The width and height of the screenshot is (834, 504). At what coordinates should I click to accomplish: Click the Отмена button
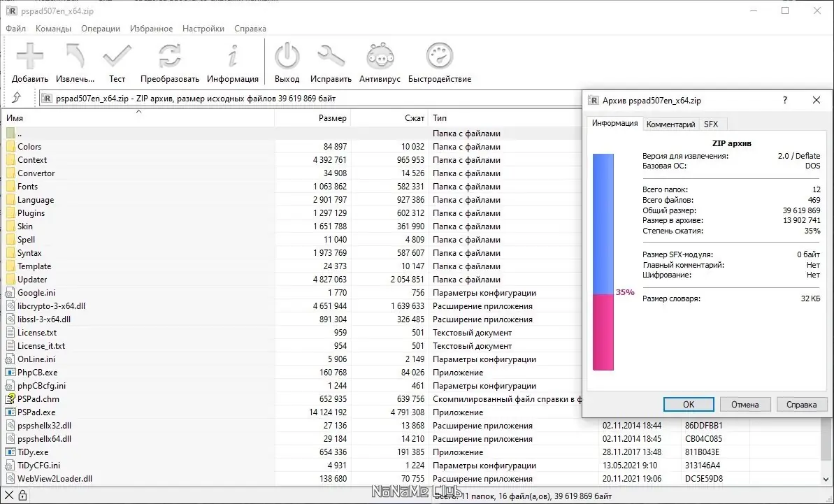pos(745,405)
